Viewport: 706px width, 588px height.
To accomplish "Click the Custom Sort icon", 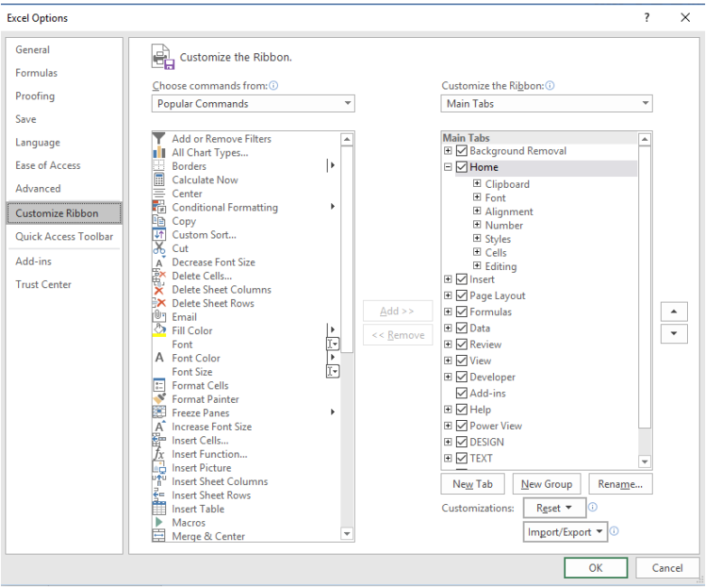I will coord(159,235).
